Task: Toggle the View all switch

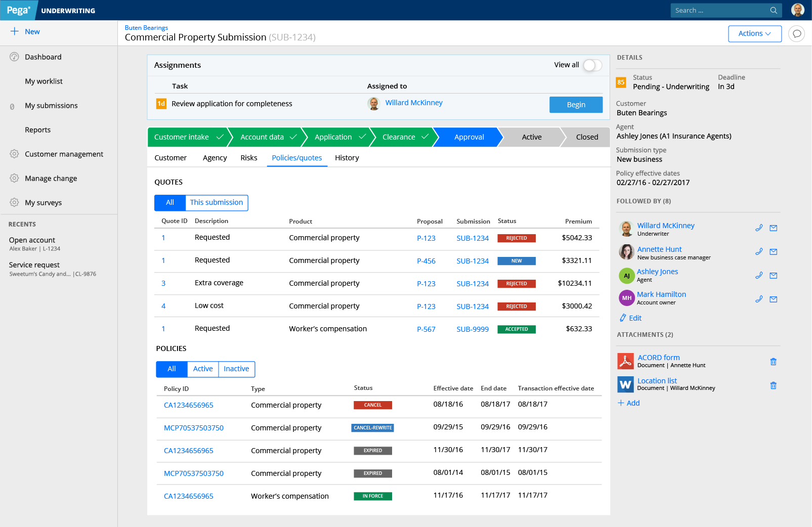Action: [592, 65]
